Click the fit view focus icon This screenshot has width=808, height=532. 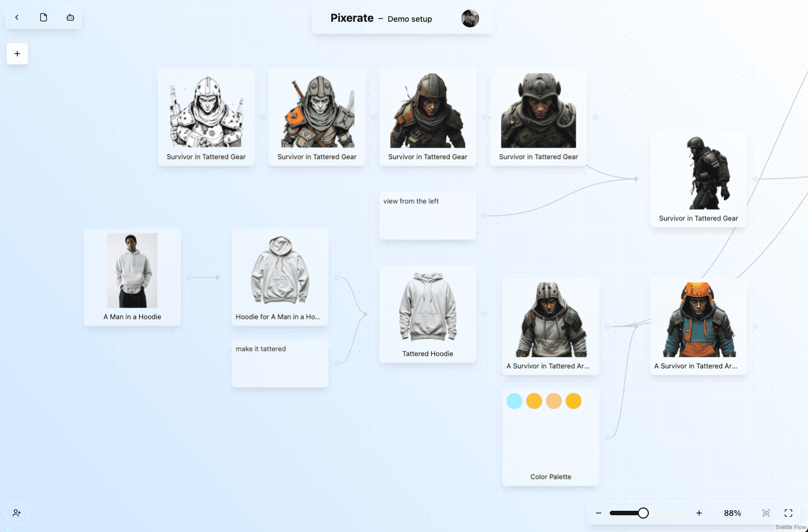click(766, 513)
